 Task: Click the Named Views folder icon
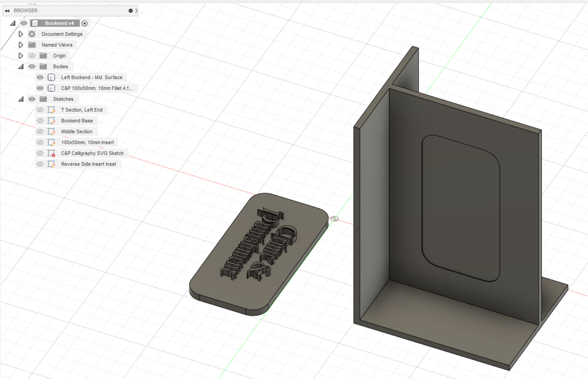[32, 44]
